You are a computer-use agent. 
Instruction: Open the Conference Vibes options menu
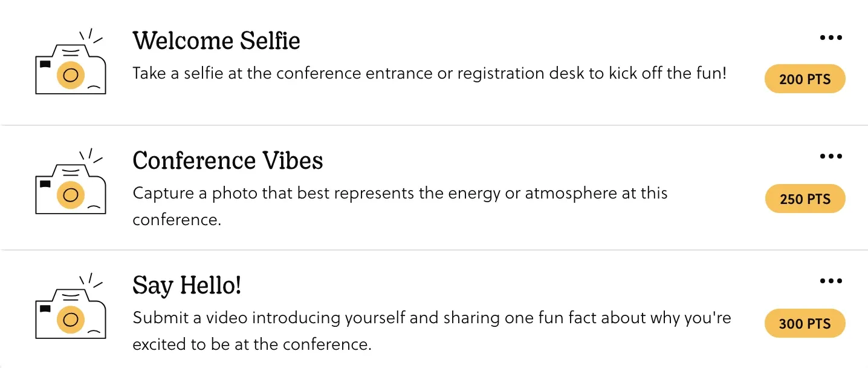coord(831,156)
